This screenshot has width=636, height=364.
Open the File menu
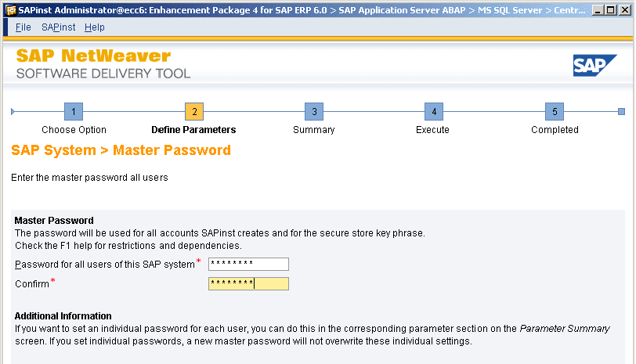point(23,27)
